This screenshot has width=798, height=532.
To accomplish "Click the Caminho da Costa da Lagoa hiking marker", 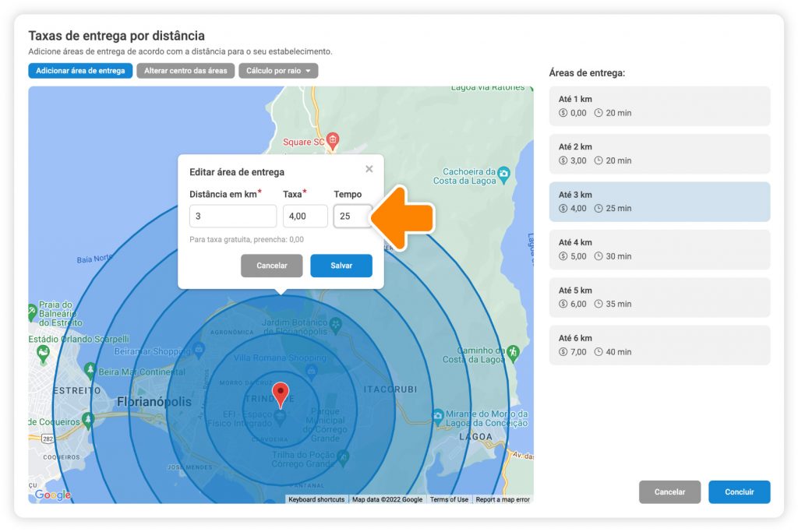I will [x=513, y=353].
